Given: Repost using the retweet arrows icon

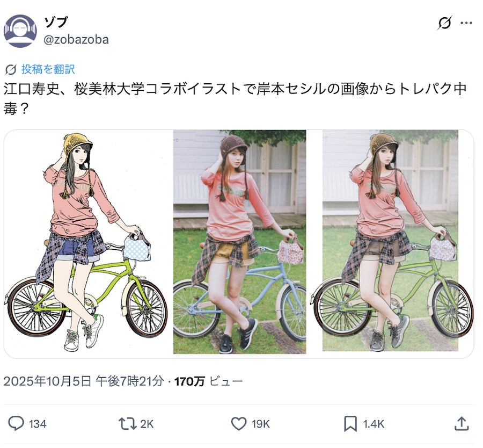Looking at the screenshot, I should (x=128, y=424).
